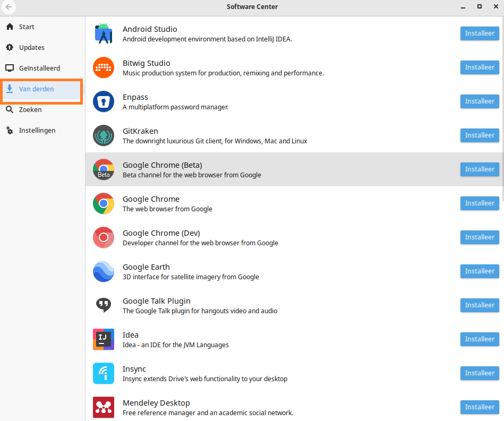Minimize the Software Center window
The width and height of the screenshot is (504, 421).
point(463,7)
